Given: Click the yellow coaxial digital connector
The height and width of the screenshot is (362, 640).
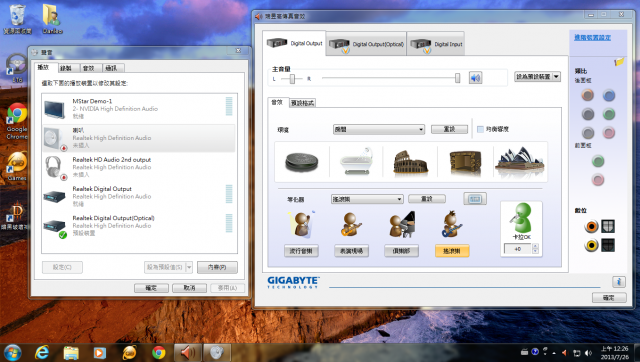Looking at the screenshot, I should coord(591,245).
